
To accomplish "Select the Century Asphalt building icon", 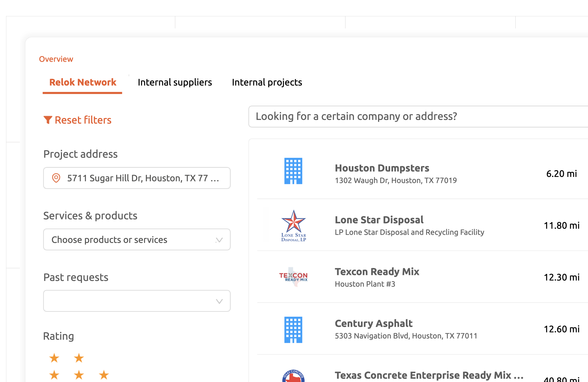I will click(x=293, y=329).
